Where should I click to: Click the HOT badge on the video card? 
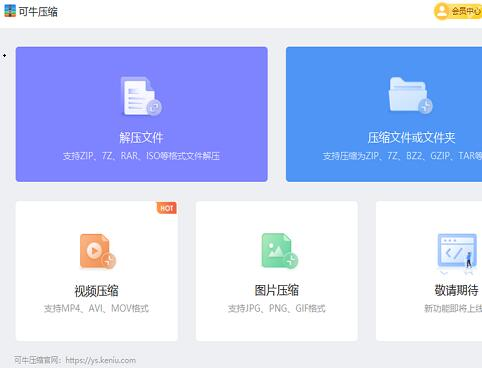coord(167,208)
